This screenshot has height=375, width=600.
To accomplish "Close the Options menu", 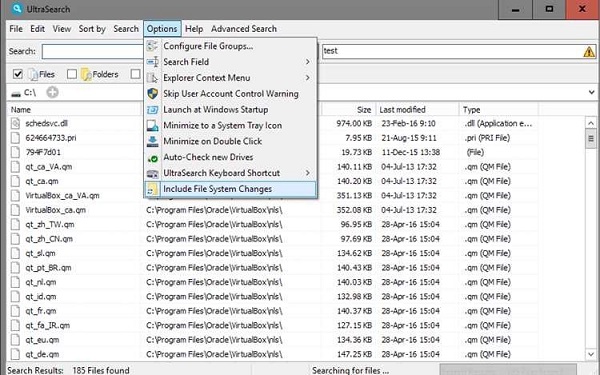I will pos(162,29).
